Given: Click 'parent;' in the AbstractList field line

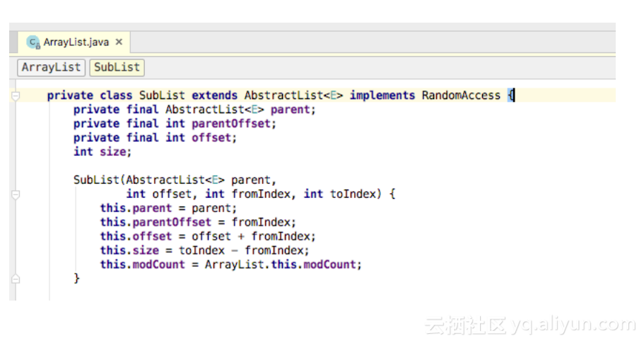Looking at the screenshot, I should tap(293, 110).
